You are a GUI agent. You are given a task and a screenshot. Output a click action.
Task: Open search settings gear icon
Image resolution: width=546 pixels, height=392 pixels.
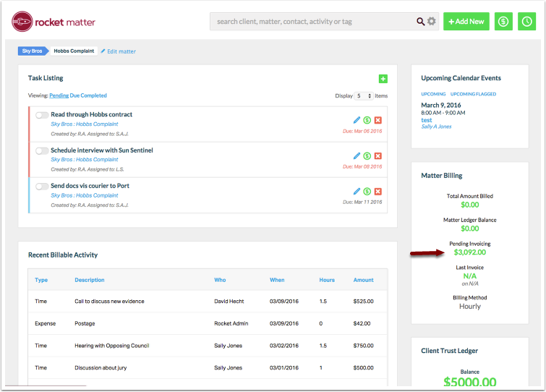432,21
